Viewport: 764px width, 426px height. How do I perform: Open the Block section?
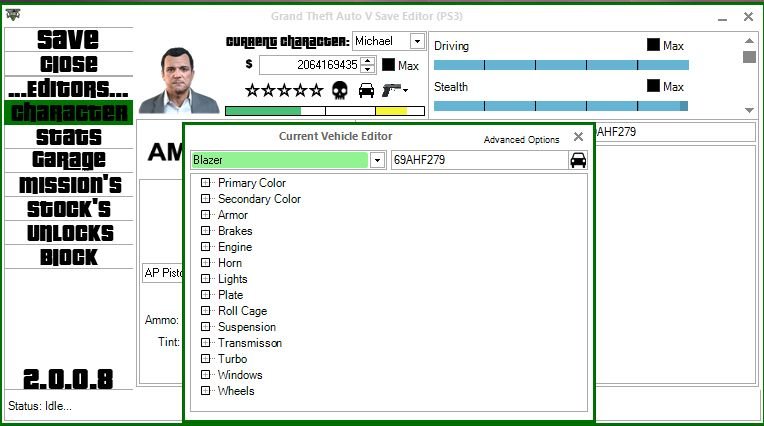pos(69,257)
